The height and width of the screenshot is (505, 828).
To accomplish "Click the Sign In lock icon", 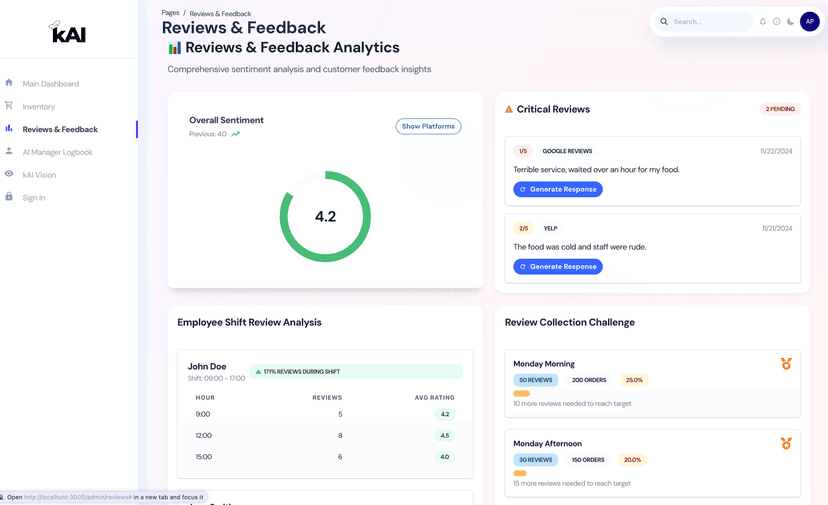I will coord(9,197).
